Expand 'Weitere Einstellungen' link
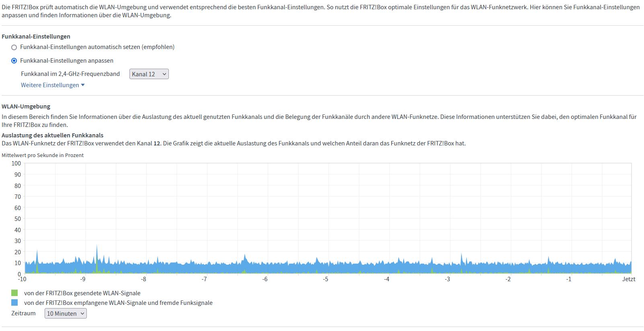Screen dimensions: 644x331 click(x=53, y=85)
